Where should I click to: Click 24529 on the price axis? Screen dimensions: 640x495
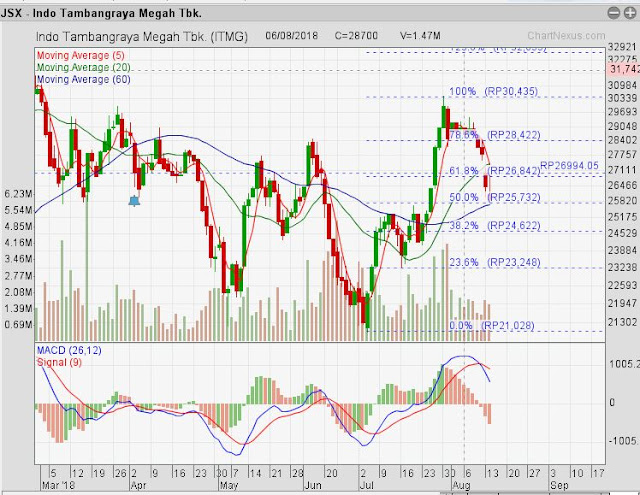point(622,233)
